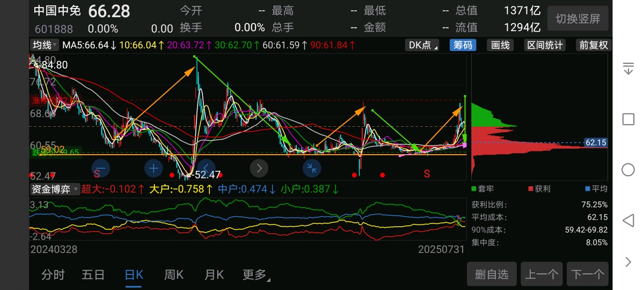Tap the 获利 red legend
Screen dimensions: 644x290
click(539, 189)
